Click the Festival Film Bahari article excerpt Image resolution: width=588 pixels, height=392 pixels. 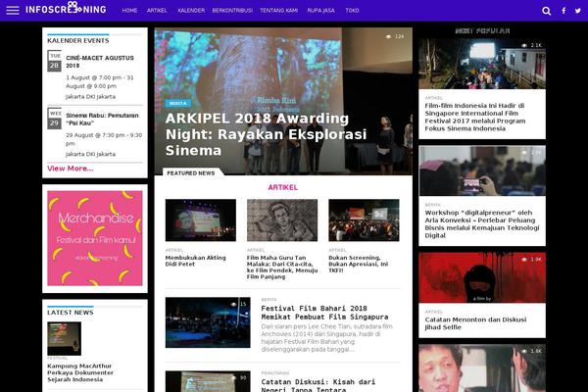(327, 338)
